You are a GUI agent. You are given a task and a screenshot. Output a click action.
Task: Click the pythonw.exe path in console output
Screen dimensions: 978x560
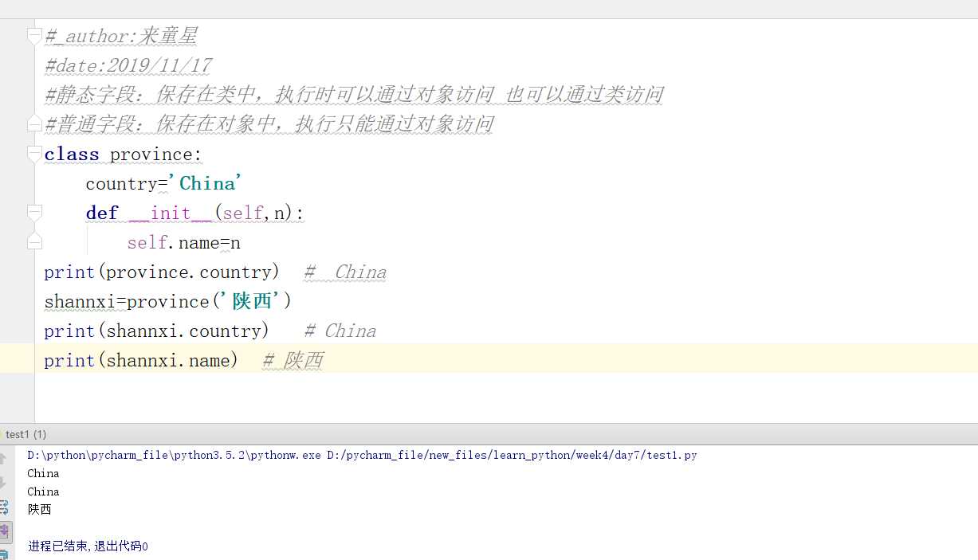pyautogui.click(x=174, y=455)
